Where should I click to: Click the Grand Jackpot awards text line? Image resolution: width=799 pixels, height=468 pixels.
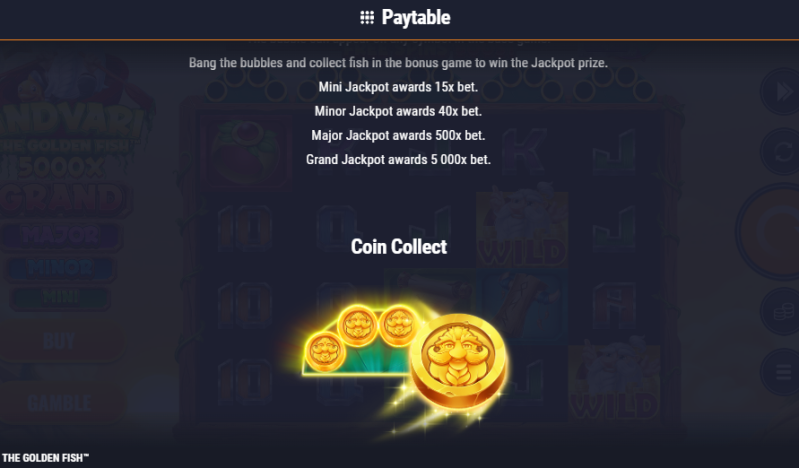click(398, 160)
